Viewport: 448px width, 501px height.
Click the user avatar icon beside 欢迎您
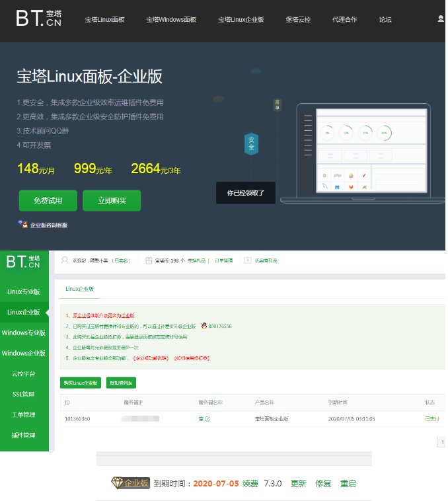pos(65,260)
